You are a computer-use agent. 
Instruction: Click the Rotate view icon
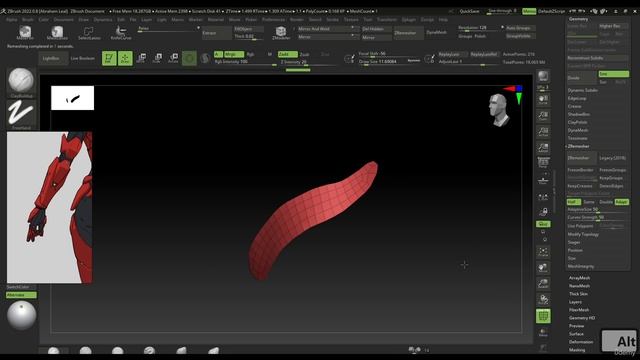point(543,300)
